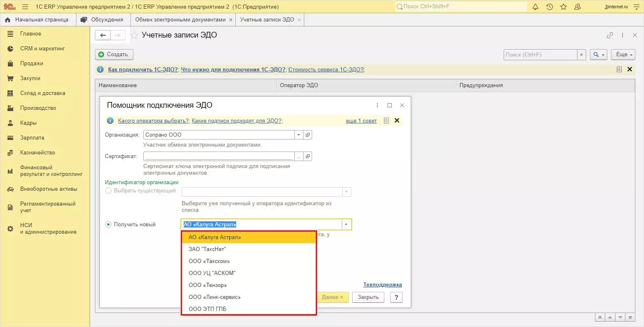
Task: Collapse the operator dropdown arrow next to Калуга Астрал
Action: point(346,225)
